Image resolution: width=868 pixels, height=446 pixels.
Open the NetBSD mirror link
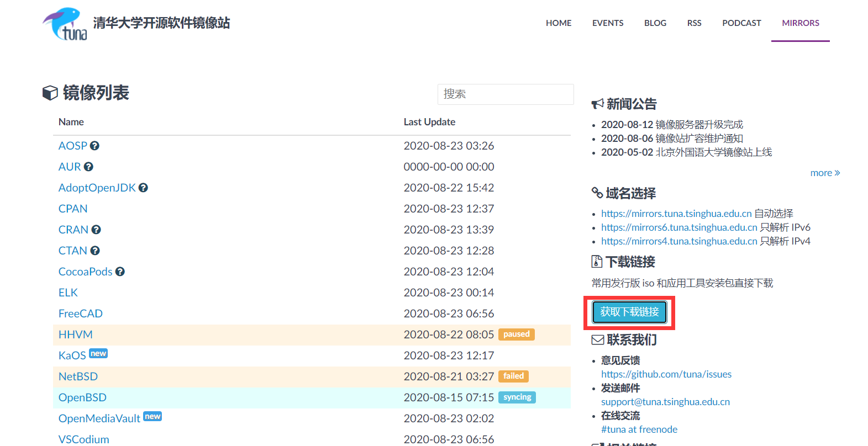point(78,376)
